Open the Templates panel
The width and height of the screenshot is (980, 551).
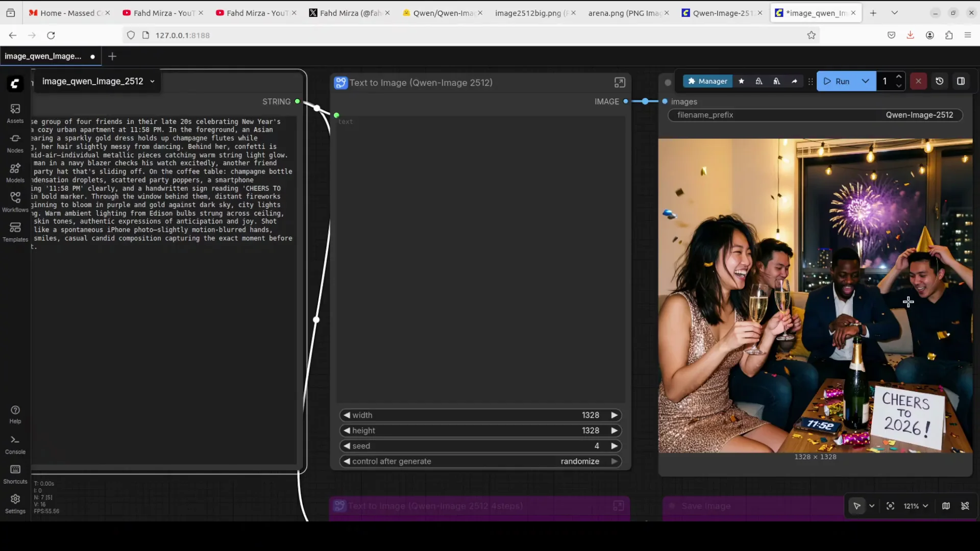[15, 231]
